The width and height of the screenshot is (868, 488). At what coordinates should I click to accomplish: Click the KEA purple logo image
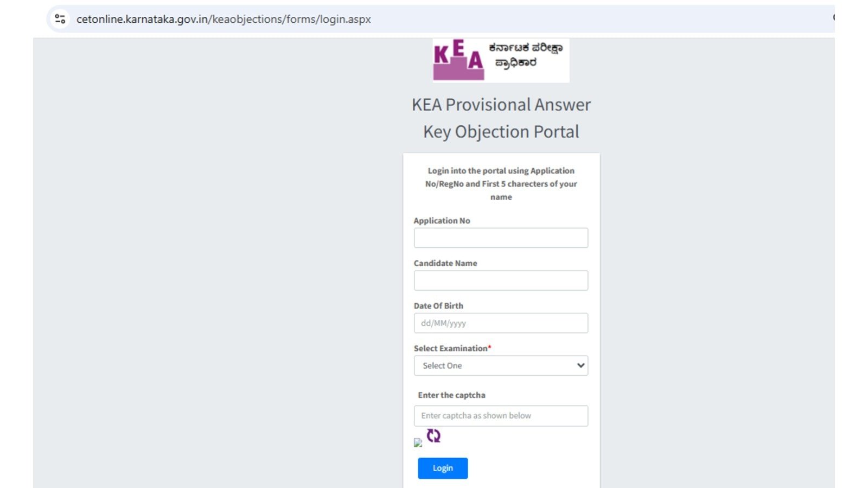coord(458,60)
